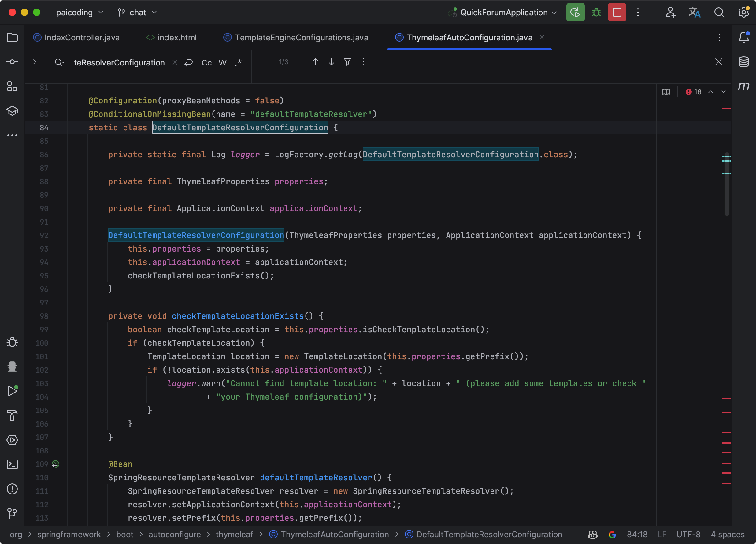Viewport: 756px width, 544px height.
Task: Open QuickForumApplication run configuration dropdown
Action: pos(504,12)
